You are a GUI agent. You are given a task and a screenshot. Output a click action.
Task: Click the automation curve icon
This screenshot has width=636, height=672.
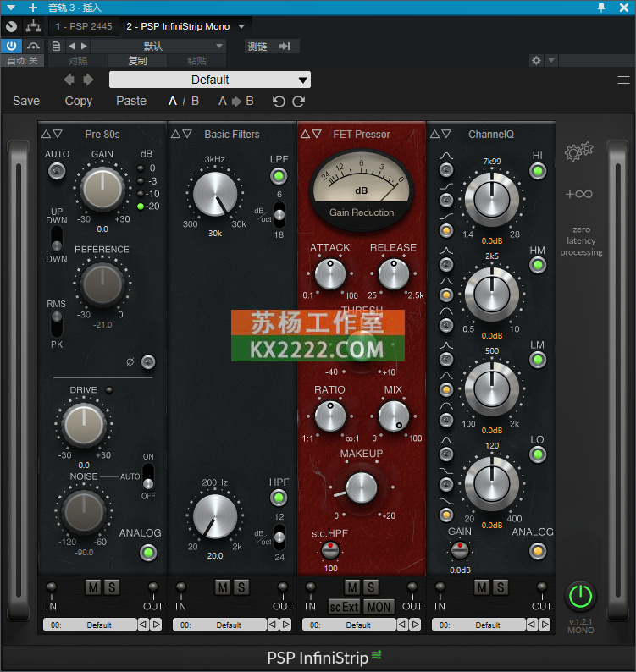33,46
